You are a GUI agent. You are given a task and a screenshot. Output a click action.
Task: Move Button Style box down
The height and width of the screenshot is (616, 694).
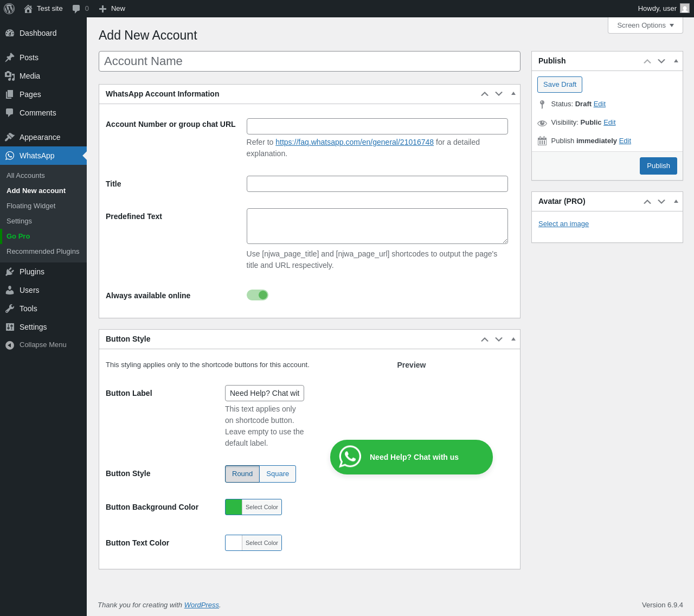click(x=499, y=339)
